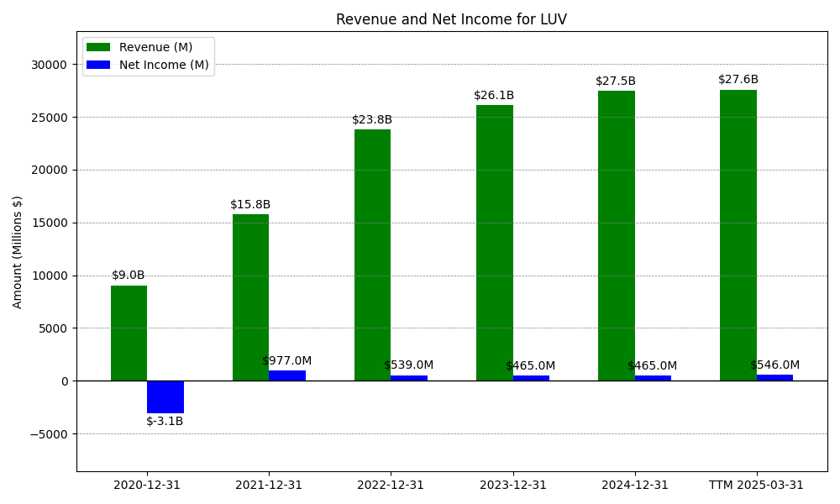Click the x-axis label 'TTM 2025-03-31'
This screenshot has width=840, height=504.
coord(757,486)
